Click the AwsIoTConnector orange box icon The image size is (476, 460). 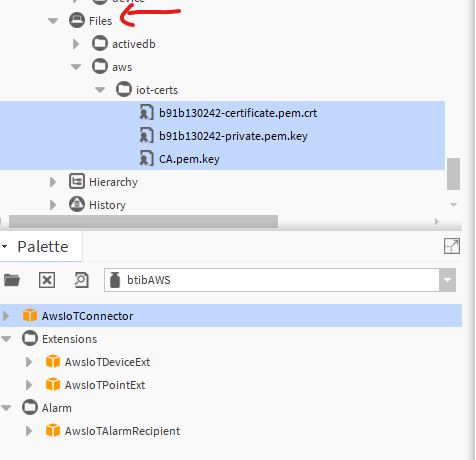[30, 315]
